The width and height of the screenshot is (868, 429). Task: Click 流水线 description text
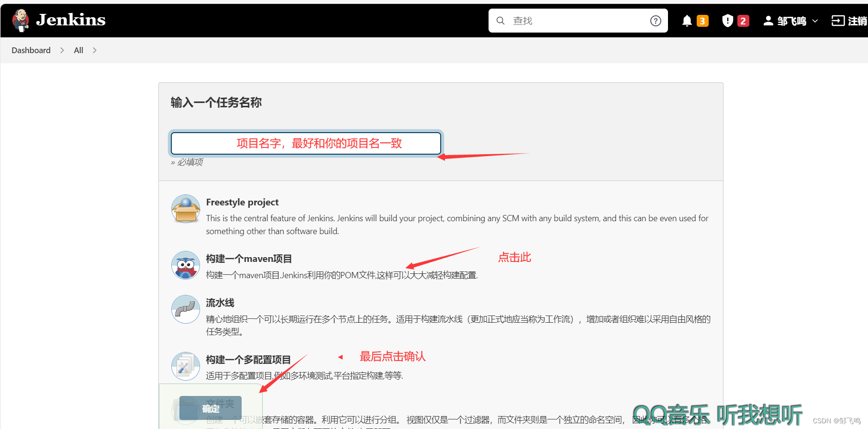click(458, 325)
